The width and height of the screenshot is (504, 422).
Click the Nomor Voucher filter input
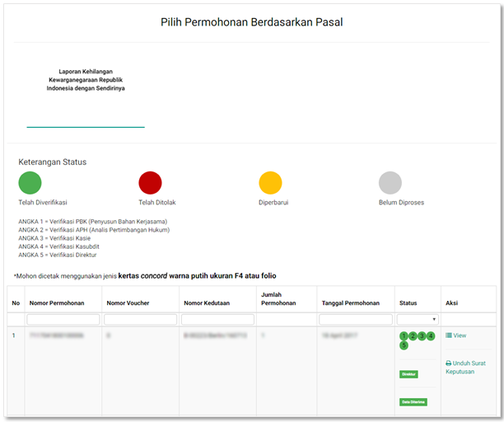click(140, 319)
